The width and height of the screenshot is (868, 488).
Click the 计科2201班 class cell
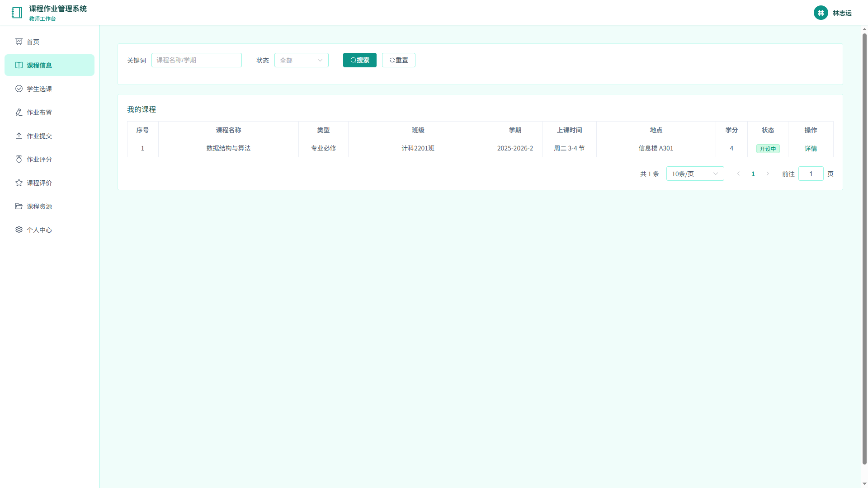tap(418, 148)
